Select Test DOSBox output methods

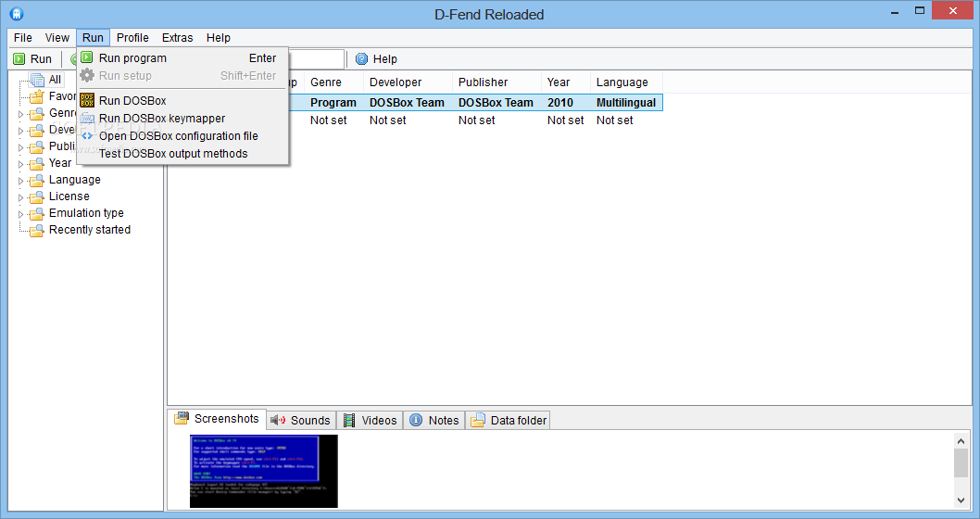pos(182,153)
